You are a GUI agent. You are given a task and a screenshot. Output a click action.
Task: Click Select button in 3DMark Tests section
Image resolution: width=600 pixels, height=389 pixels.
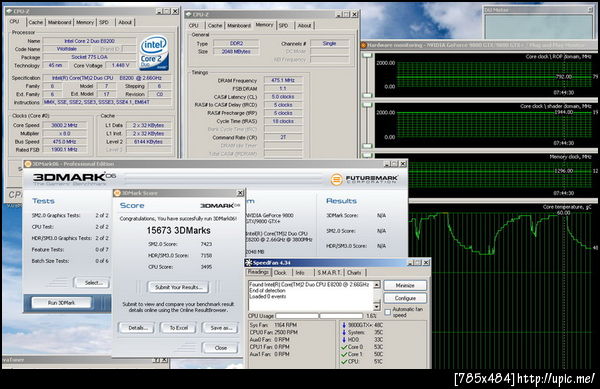pyautogui.click(x=93, y=283)
